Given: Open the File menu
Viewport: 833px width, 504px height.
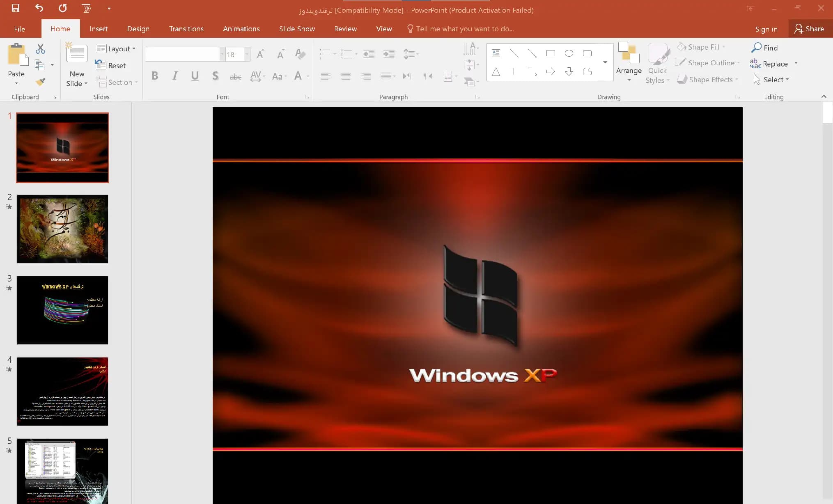Looking at the screenshot, I should [x=19, y=29].
